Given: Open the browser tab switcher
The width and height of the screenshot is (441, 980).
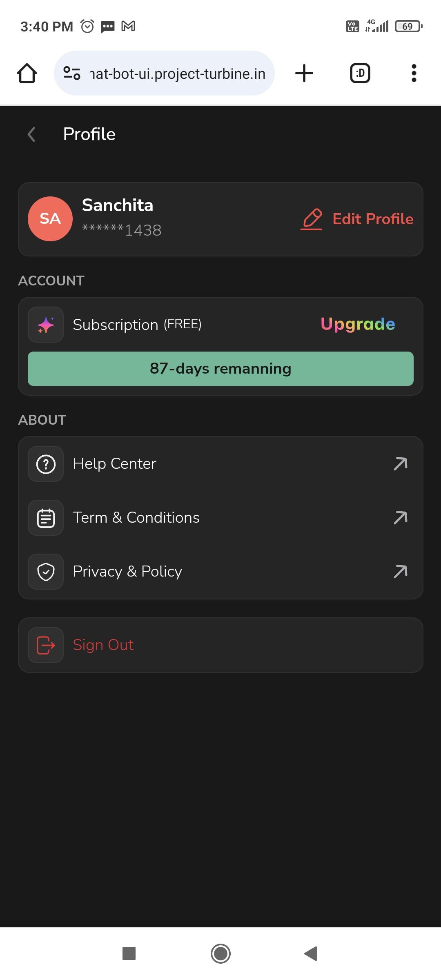Looking at the screenshot, I should (360, 73).
